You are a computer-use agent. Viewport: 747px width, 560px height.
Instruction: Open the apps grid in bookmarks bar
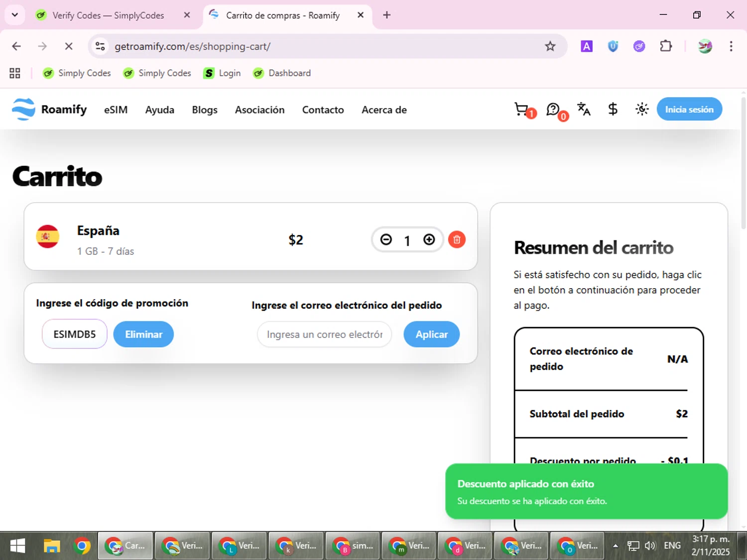15,73
